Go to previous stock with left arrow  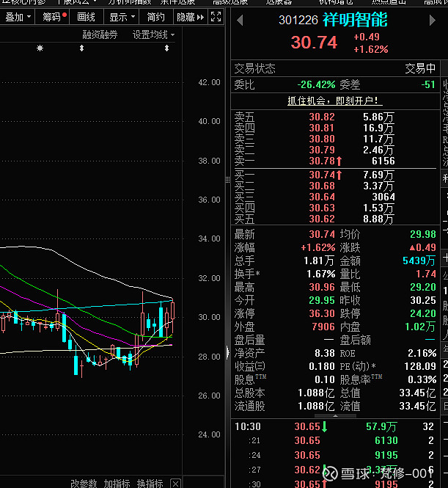(239, 21)
